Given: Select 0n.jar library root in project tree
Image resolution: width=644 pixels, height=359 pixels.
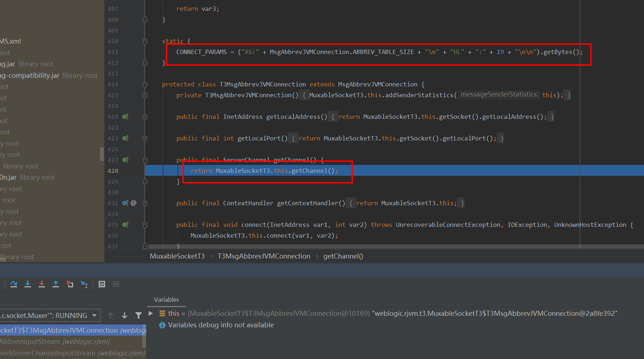Looking at the screenshot, I should pyautogui.click(x=27, y=178).
